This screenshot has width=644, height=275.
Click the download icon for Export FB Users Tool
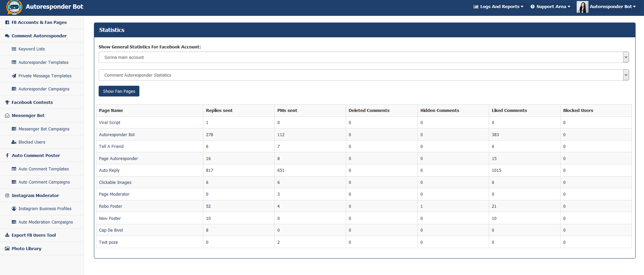(7, 235)
